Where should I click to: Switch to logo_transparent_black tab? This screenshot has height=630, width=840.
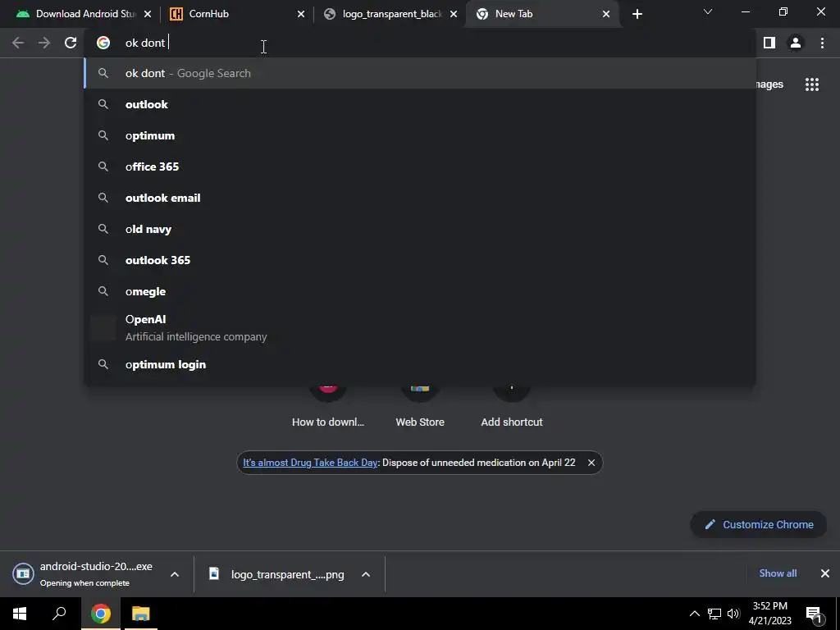tap(391, 14)
